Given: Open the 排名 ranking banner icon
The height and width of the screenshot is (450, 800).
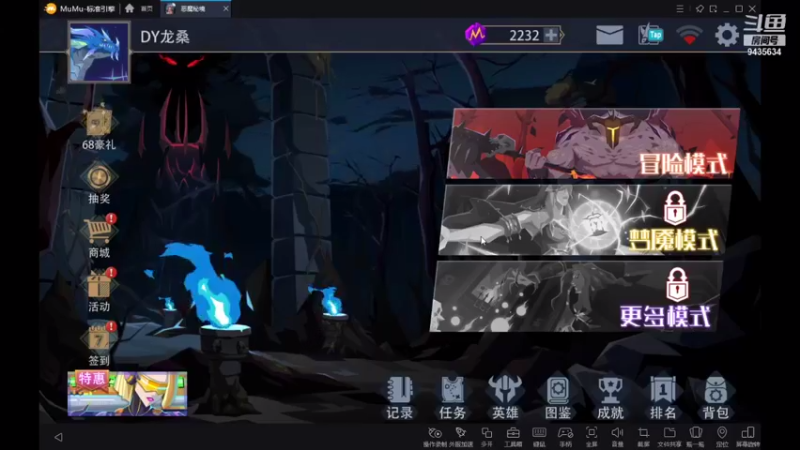Looking at the screenshot, I should tap(663, 397).
